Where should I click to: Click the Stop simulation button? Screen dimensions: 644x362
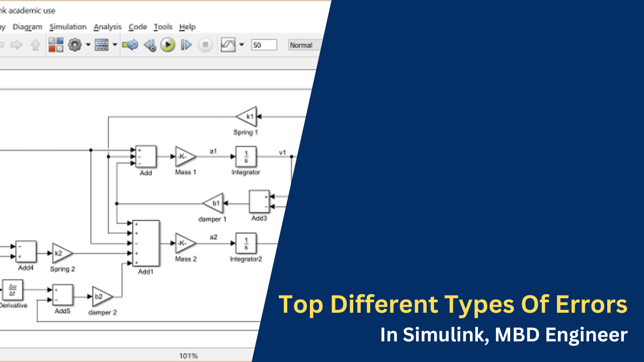pos(205,45)
